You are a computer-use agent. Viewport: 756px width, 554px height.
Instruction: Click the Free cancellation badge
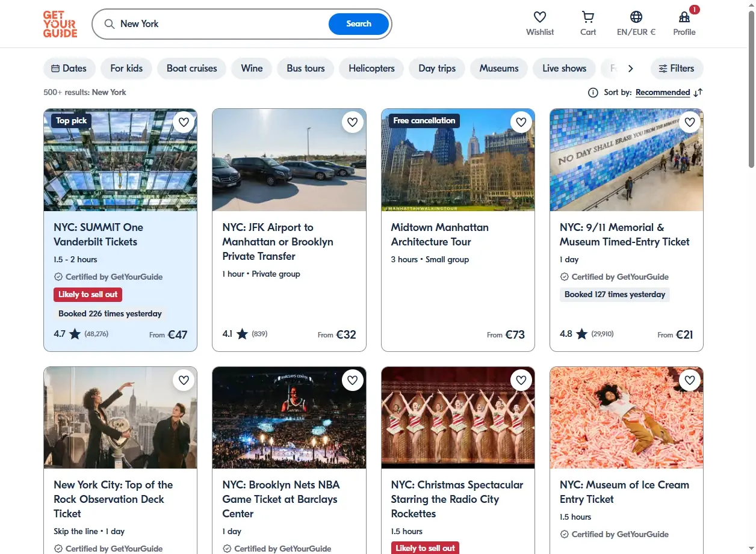424,121
